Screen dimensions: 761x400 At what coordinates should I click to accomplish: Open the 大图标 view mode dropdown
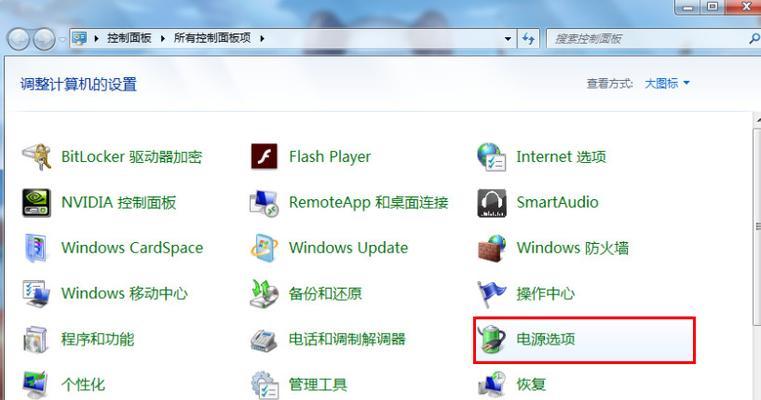[667, 83]
